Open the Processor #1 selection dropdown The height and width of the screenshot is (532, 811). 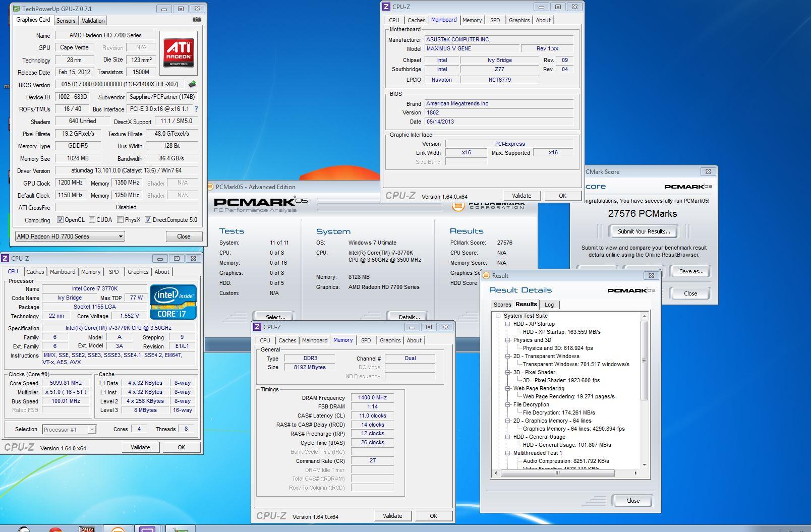(69, 430)
